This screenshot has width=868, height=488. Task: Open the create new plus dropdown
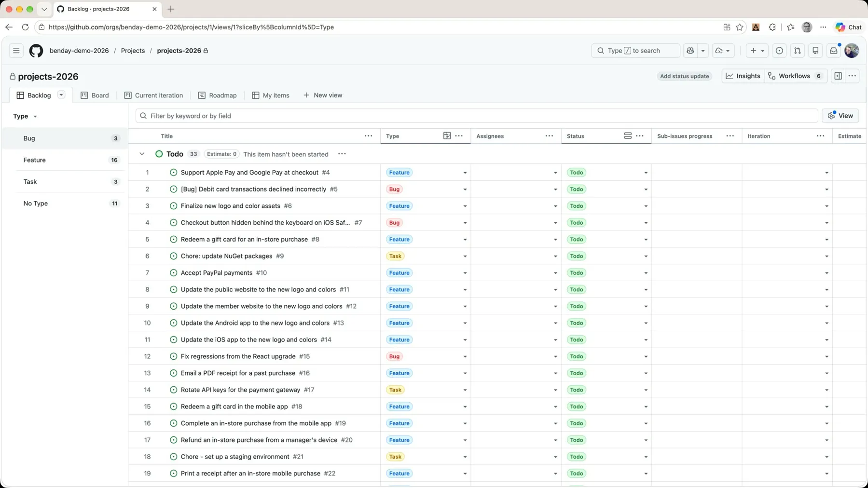pyautogui.click(x=757, y=51)
